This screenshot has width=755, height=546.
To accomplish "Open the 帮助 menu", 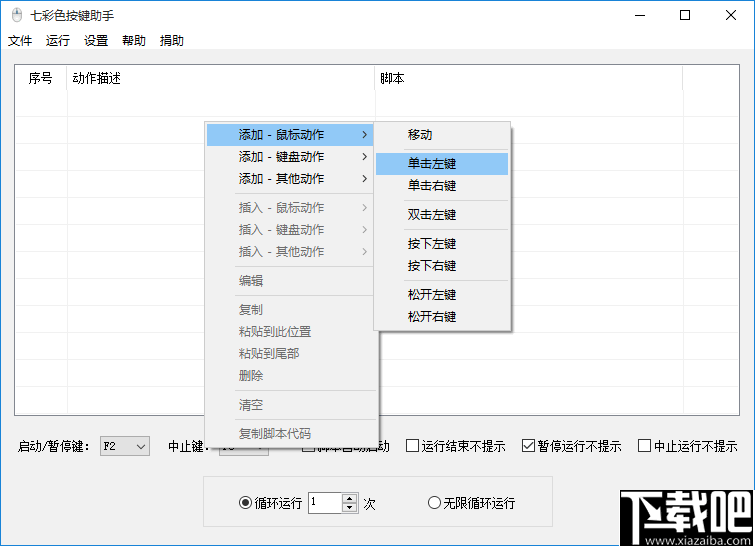I will [x=134, y=40].
